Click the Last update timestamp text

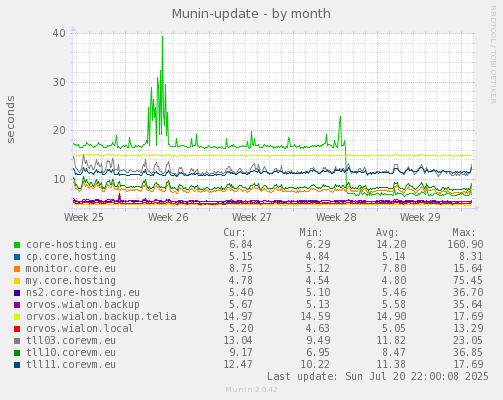pos(378,376)
